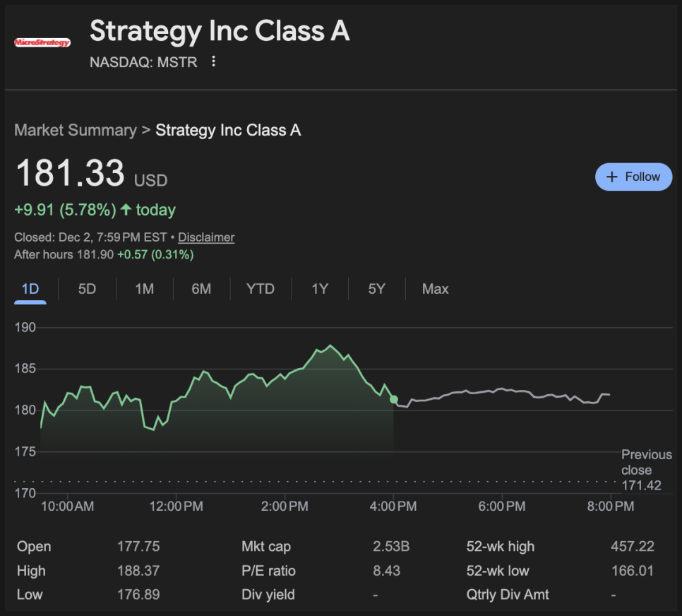This screenshot has height=616, width=682.
Task: Click the Market Summary breadcrumb link
Action: pyautogui.click(x=75, y=130)
